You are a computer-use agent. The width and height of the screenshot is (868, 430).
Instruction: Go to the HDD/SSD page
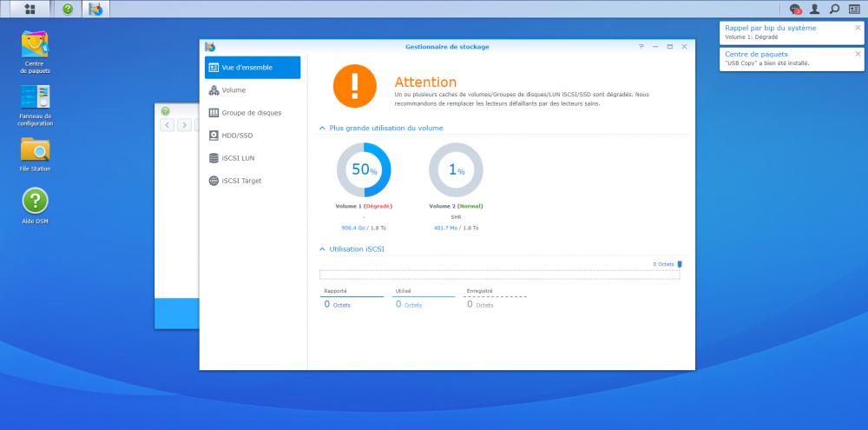pyautogui.click(x=237, y=136)
